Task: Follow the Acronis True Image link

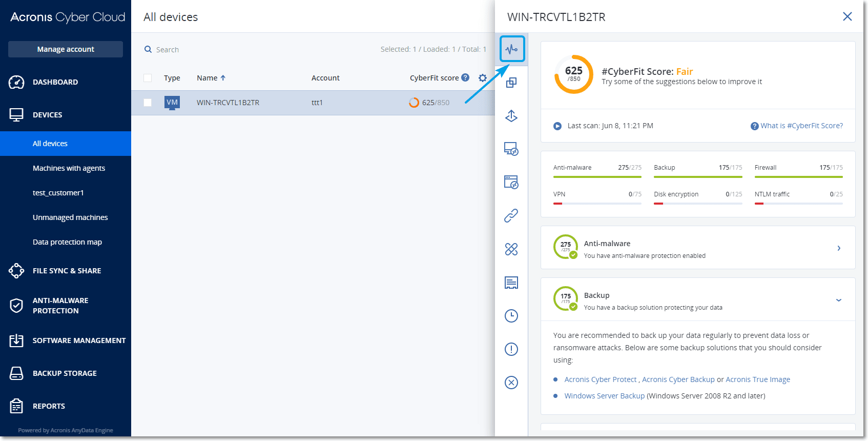Action: 758,379
